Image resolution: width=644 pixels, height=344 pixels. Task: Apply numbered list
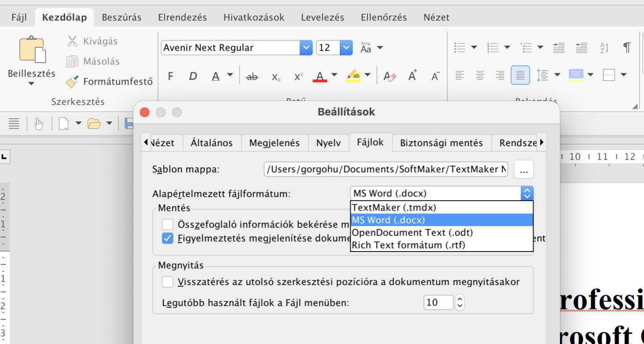click(492, 47)
